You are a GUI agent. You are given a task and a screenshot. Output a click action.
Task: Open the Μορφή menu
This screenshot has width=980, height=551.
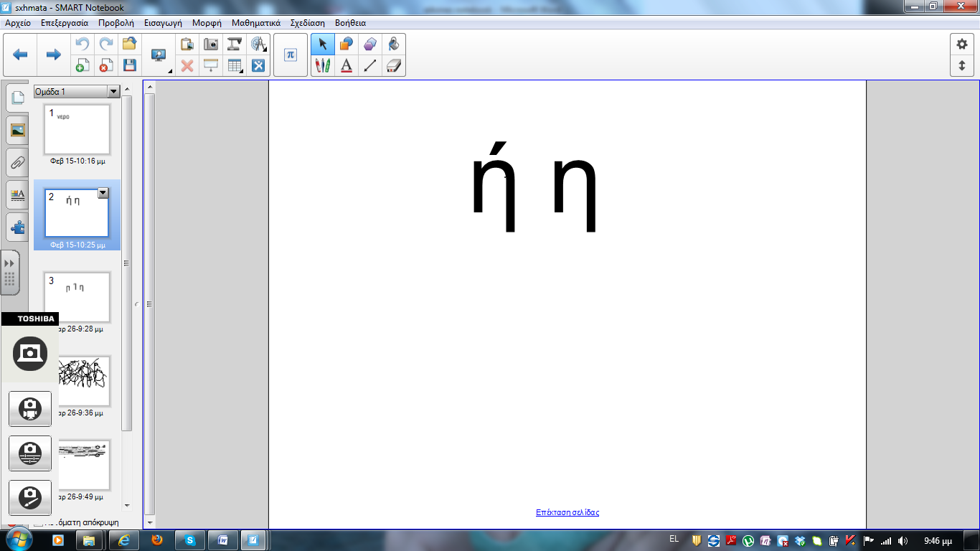click(x=207, y=23)
